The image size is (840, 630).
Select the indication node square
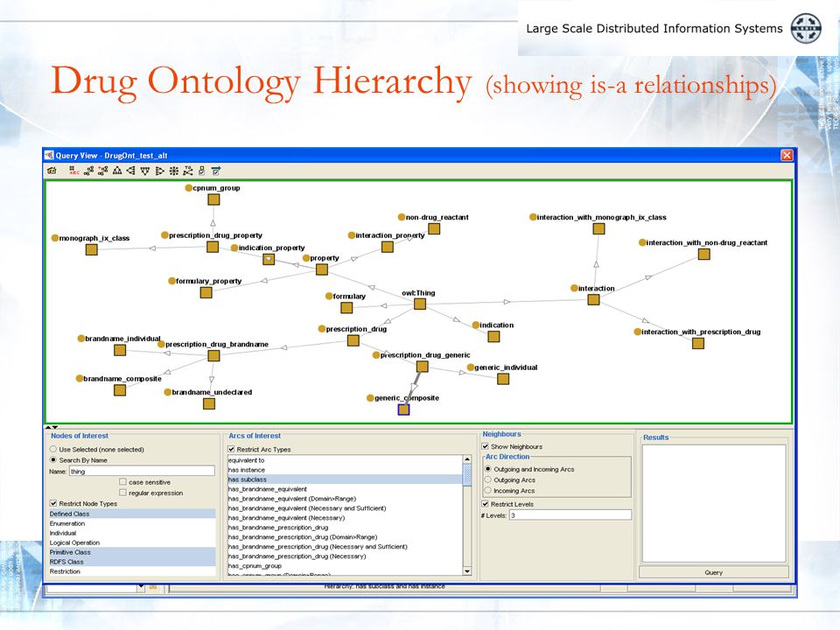coord(493,336)
